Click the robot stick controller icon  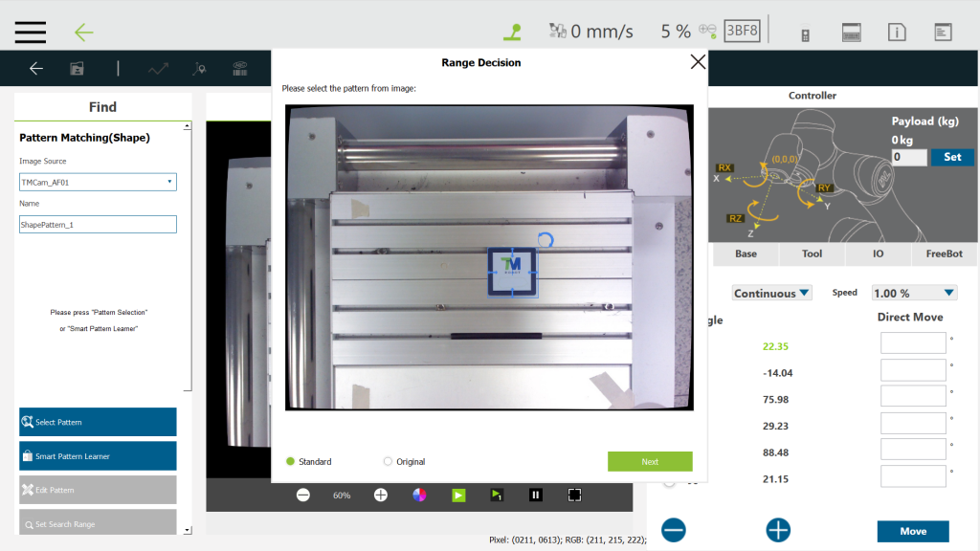coord(805,33)
